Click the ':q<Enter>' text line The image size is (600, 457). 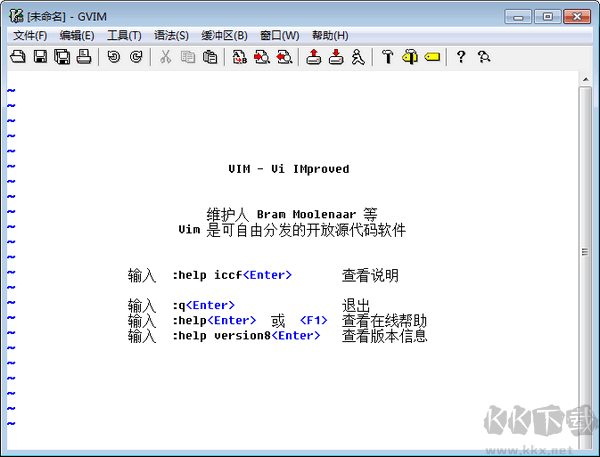pyautogui.click(x=203, y=305)
